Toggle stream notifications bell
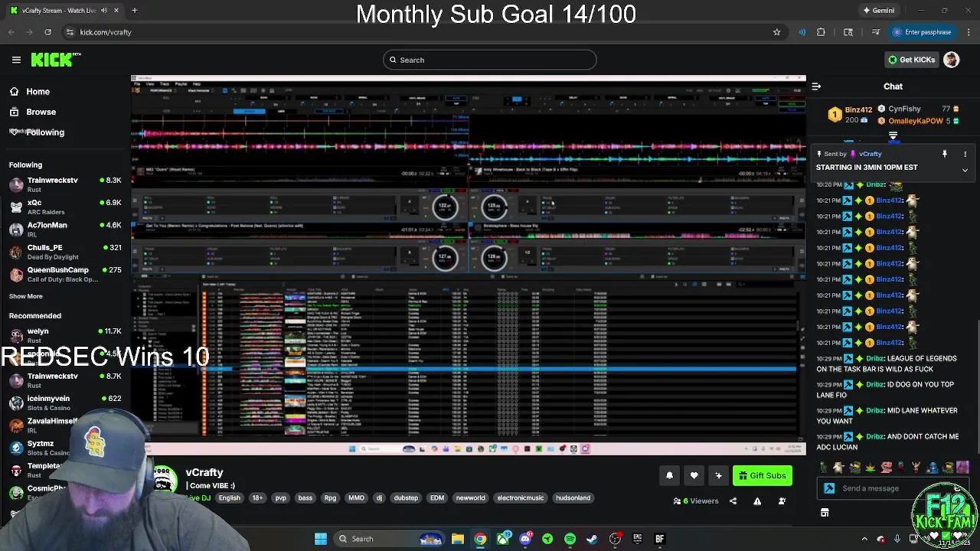This screenshot has height=551, width=980. [669, 476]
